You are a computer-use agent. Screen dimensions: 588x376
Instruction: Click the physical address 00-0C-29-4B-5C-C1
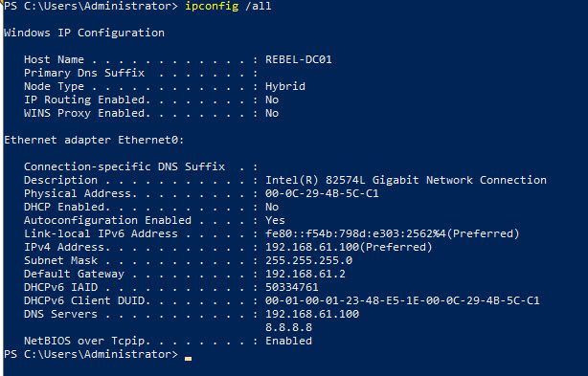pos(322,193)
